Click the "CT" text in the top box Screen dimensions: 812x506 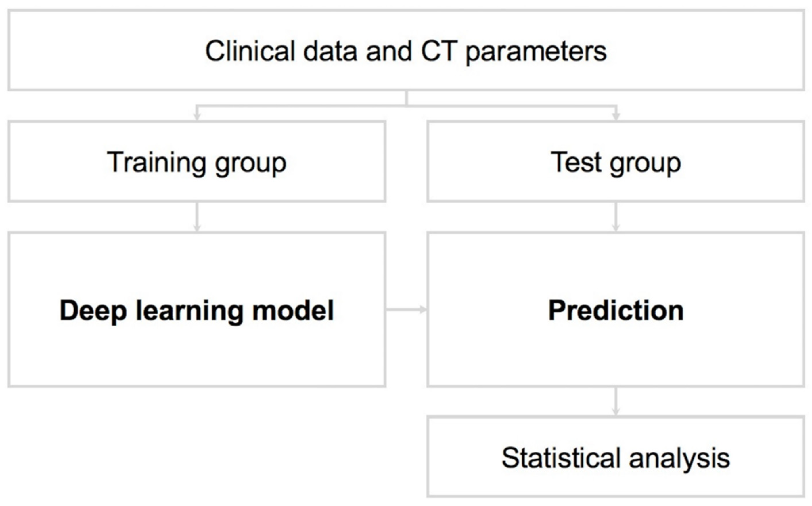439,51
